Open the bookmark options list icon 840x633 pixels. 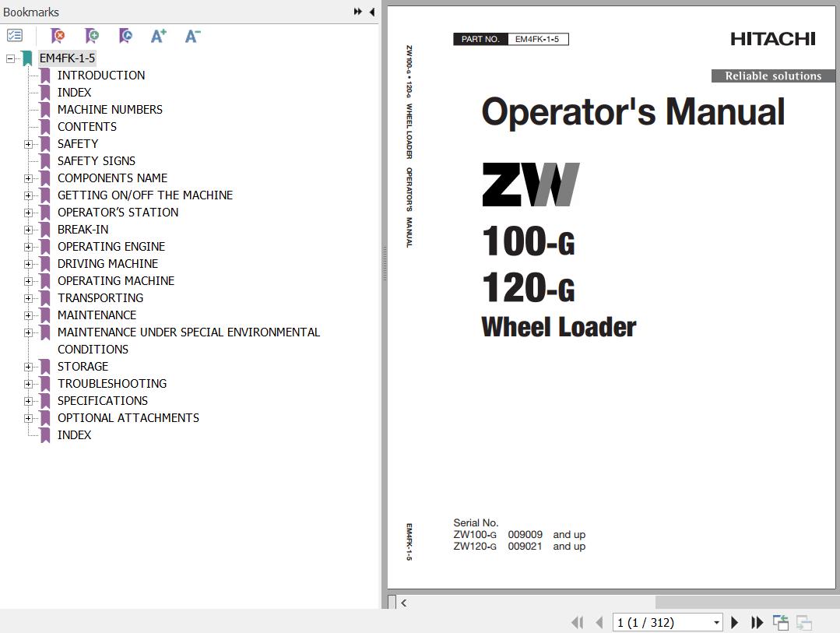(x=15, y=36)
